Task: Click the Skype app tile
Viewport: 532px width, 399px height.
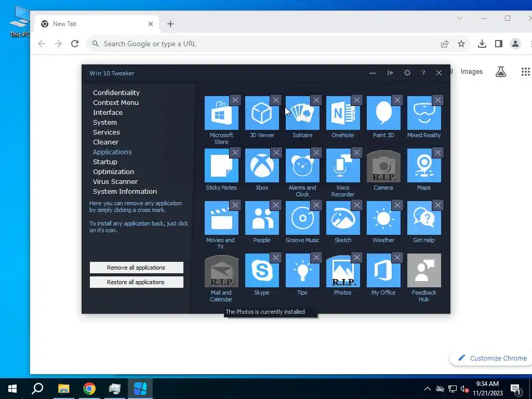Action: tap(262, 270)
